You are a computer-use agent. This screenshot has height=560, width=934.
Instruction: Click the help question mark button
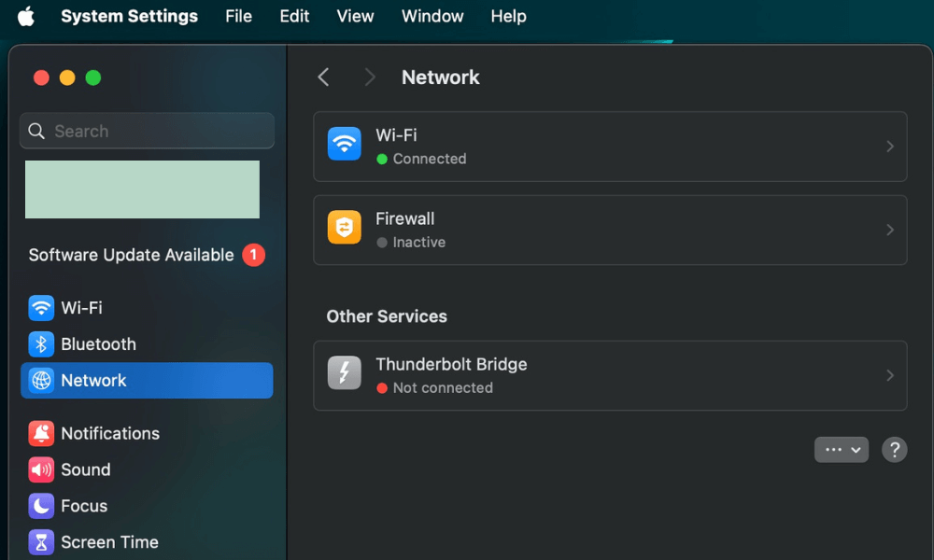pyautogui.click(x=894, y=450)
